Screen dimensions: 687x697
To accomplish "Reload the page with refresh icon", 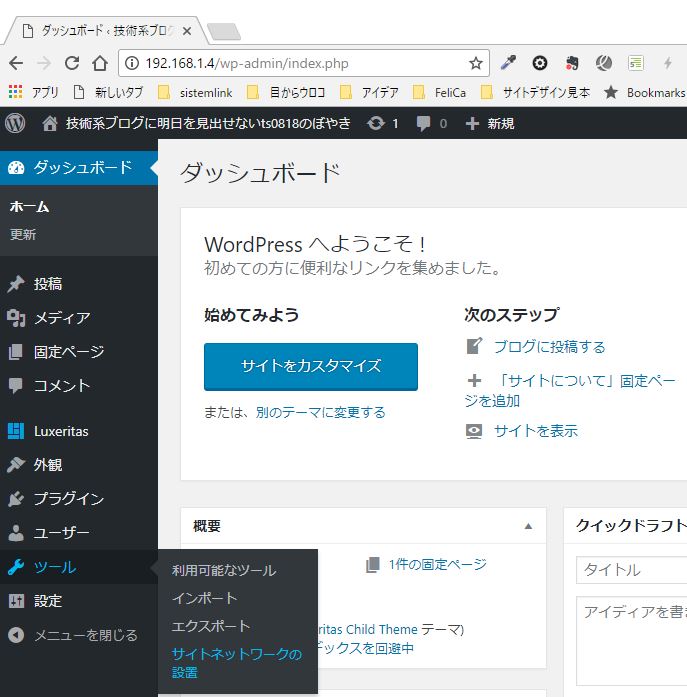I will click(x=72, y=63).
